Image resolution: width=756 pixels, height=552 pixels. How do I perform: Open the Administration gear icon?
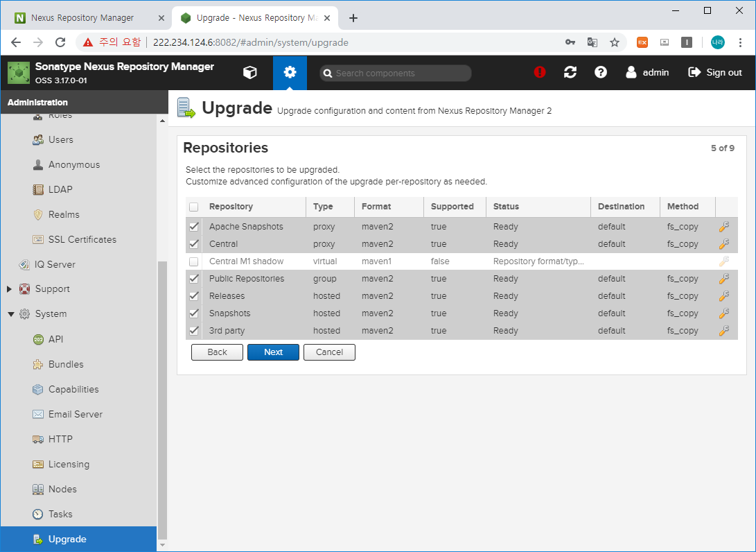[x=290, y=72]
